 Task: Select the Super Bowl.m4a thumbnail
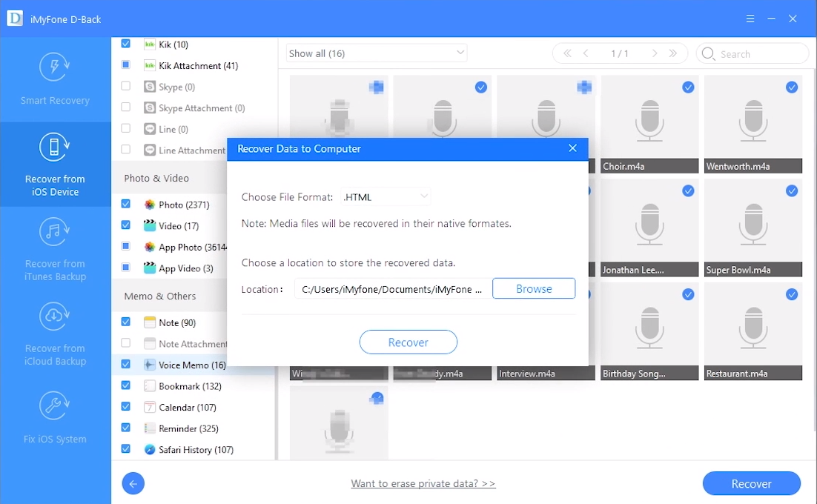pyautogui.click(x=753, y=228)
